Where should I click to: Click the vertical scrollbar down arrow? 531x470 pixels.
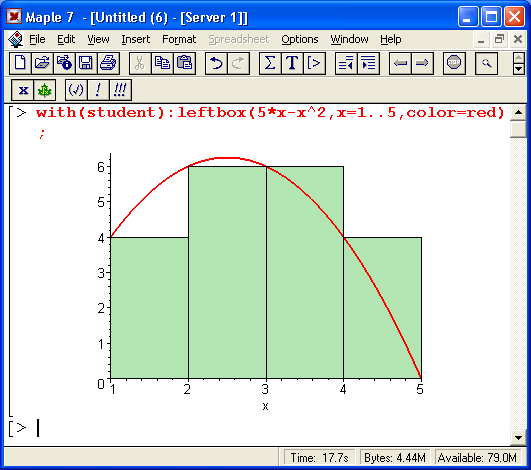click(518, 437)
